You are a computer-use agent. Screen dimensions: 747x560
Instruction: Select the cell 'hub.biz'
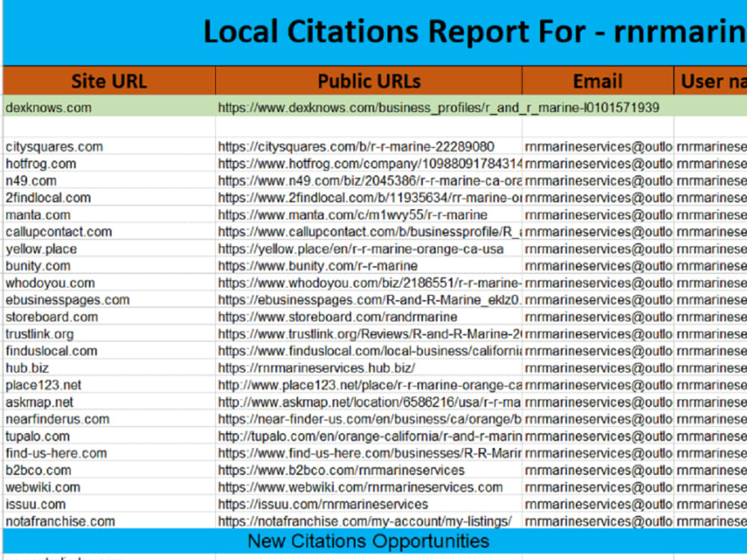[x=109, y=368]
